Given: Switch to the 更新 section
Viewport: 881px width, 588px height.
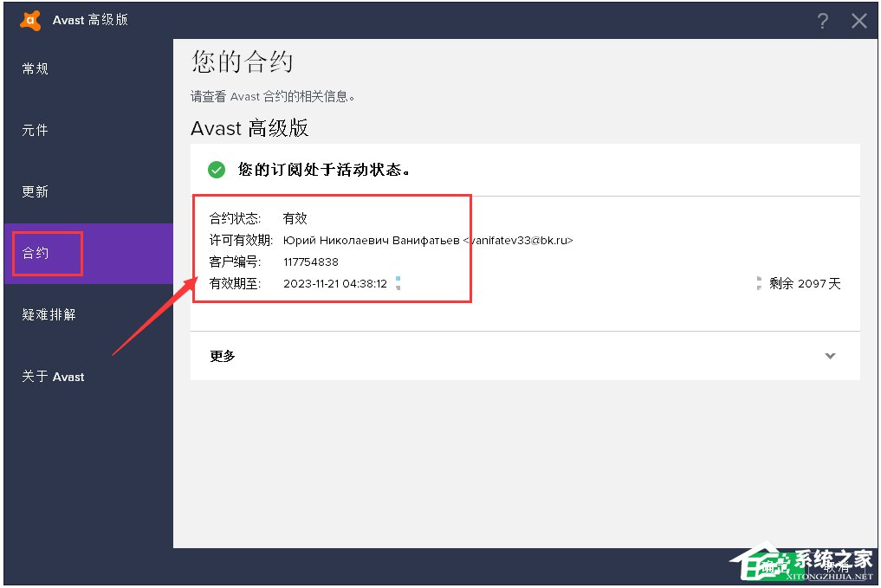Looking at the screenshot, I should click(x=35, y=191).
